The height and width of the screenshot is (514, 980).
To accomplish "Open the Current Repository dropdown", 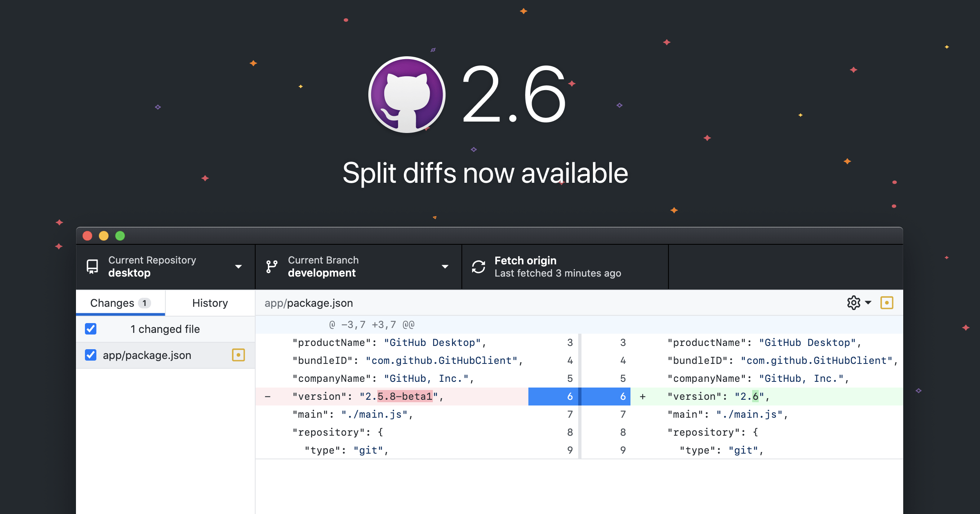I will point(238,266).
